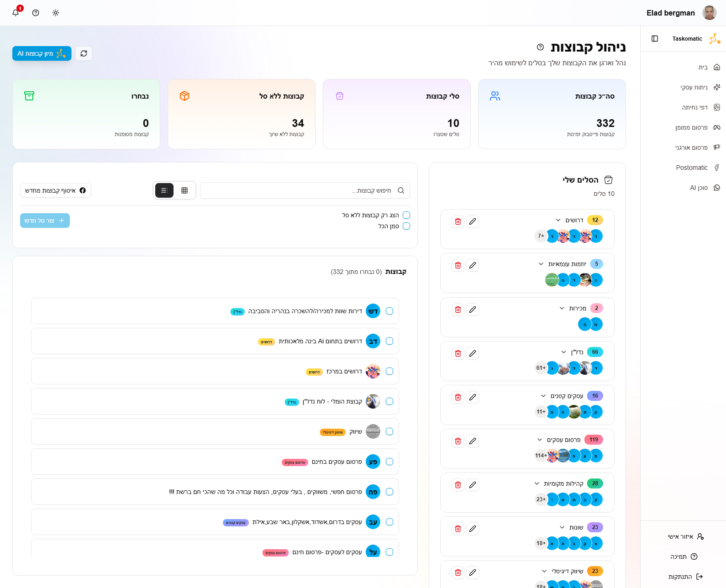
Task: Click the yellow 12 count badge on דרושים
Action: 595,220
